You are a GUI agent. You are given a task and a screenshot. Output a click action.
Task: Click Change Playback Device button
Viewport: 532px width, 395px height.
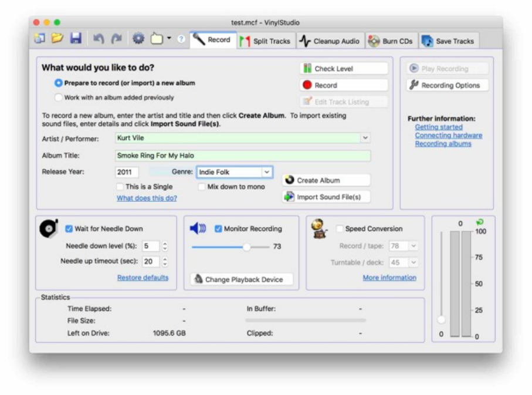click(242, 279)
